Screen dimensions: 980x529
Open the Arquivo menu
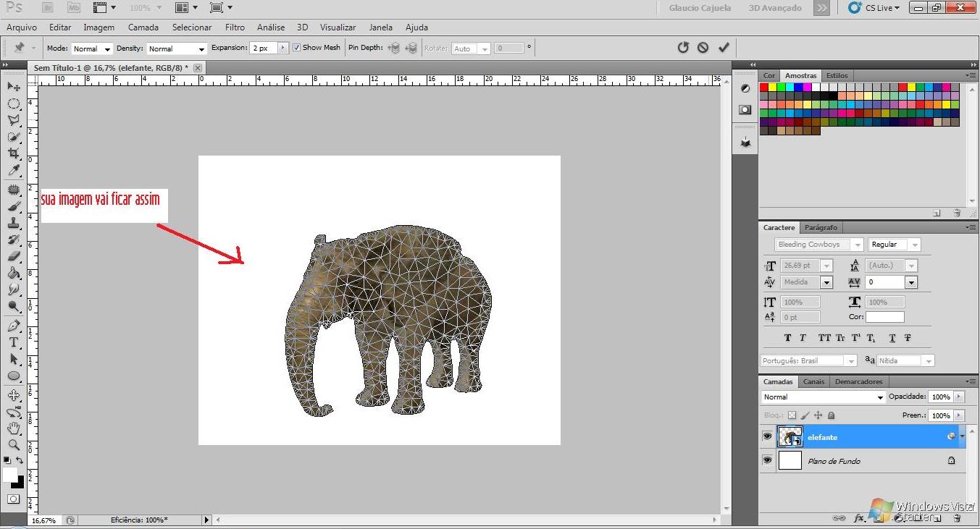pos(22,27)
